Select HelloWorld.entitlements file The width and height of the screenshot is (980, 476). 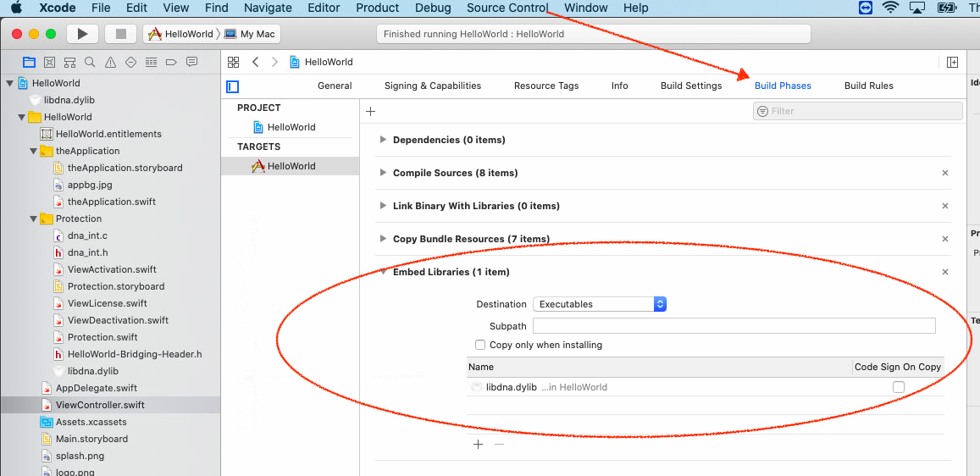click(110, 134)
